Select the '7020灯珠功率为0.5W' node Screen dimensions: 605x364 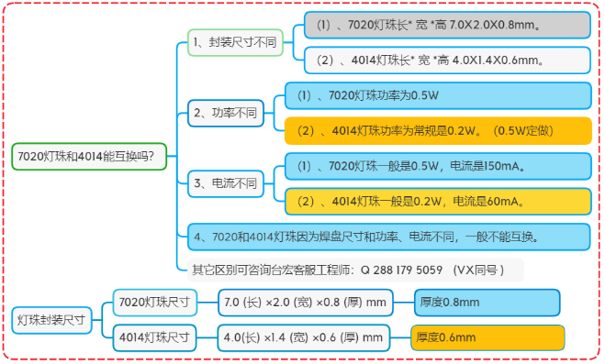(438, 95)
